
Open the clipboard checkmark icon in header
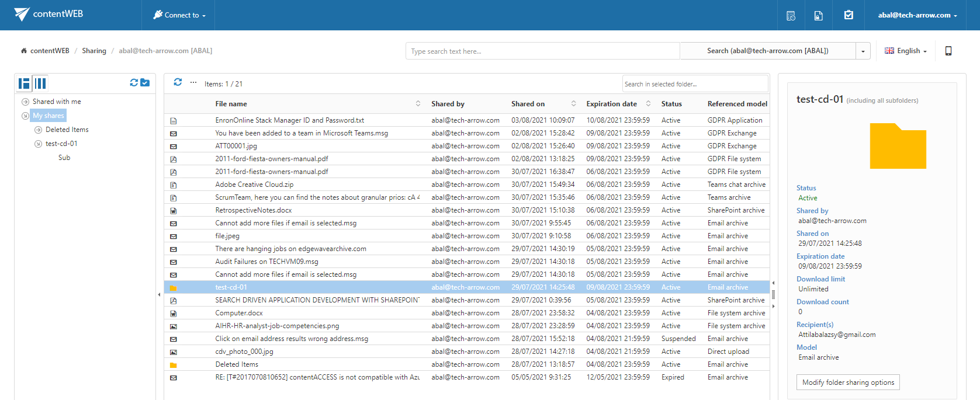pos(849,15)
